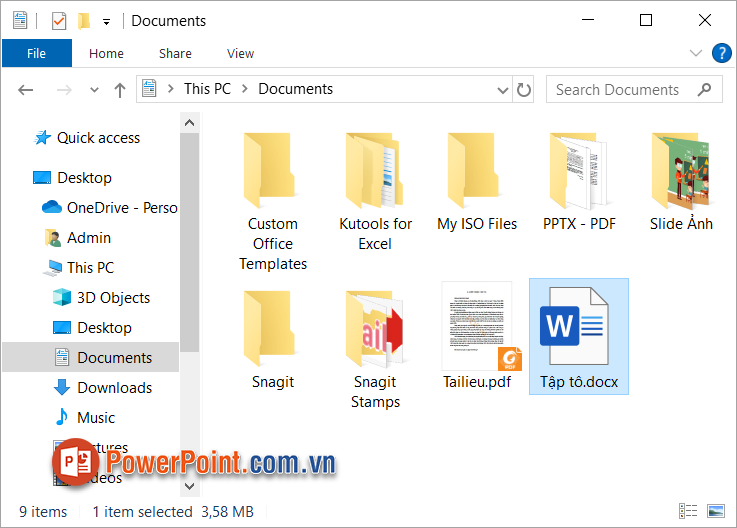Click the navigation pane scroll down arrow
This screenshot has height=528, width=737.
tap(189, 486)
